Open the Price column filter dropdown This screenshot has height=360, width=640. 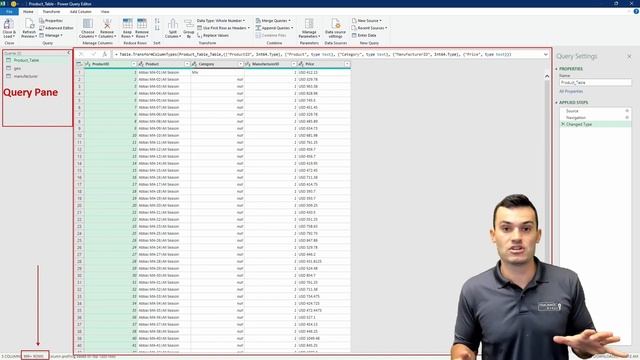click(347, 64)
